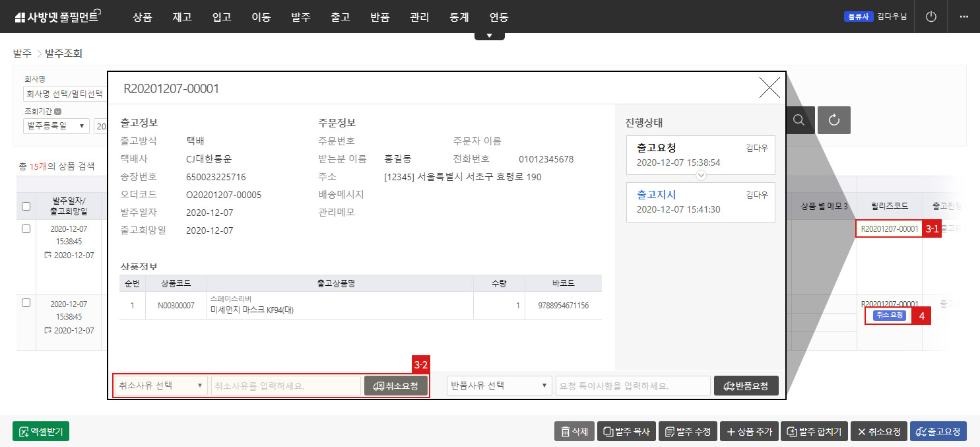This screenshot has height=447, width=980.
Task: Click the refresh reset icon button
Action: [834, 120]
